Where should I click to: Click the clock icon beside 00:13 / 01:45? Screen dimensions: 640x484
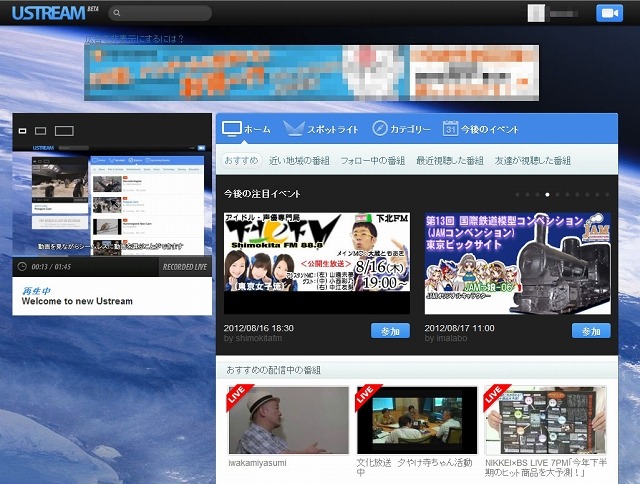tap(22, 266)
